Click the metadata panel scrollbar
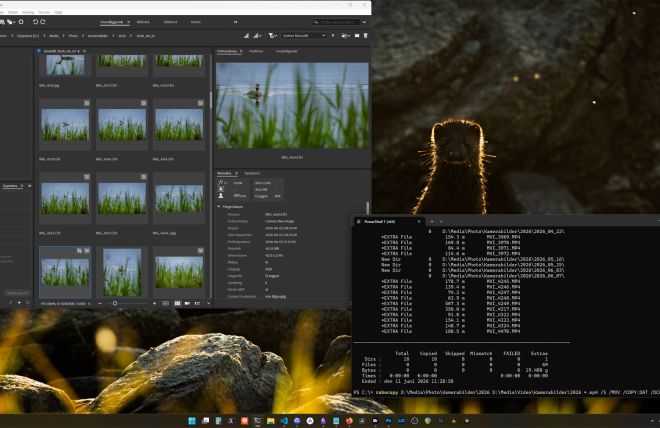Image resolution: width=660 pixels, height=428 pixels. coord(367,207)
